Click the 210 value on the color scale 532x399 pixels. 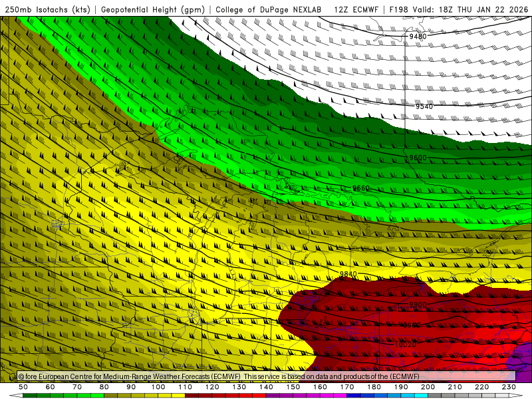[455, 387]
